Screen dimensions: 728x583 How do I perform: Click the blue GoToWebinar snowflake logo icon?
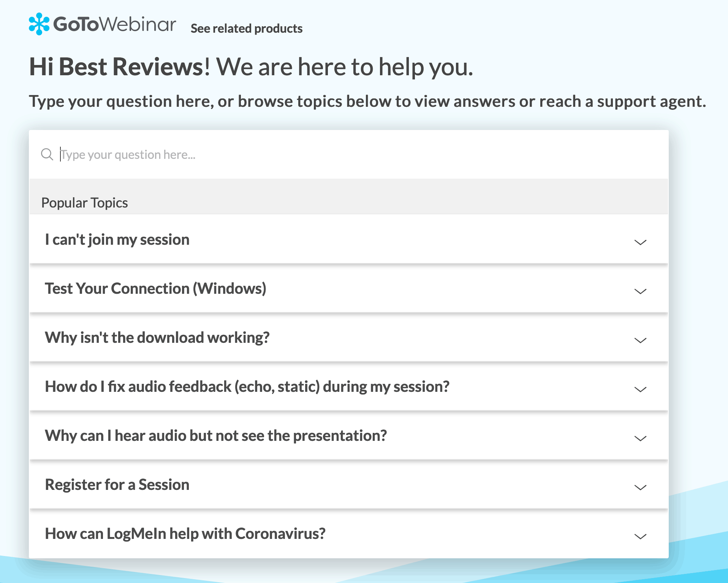(39, 24)
